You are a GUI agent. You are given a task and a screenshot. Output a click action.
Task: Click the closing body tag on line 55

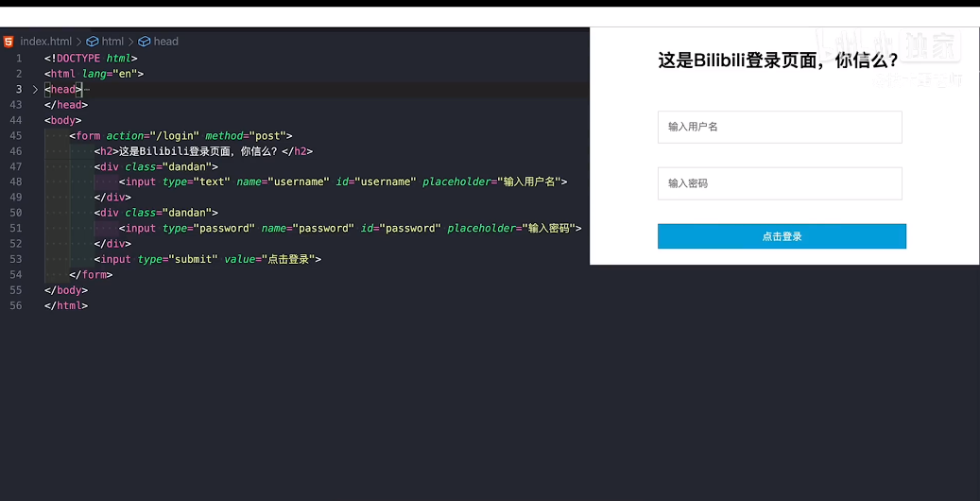[x=66, y=290]
